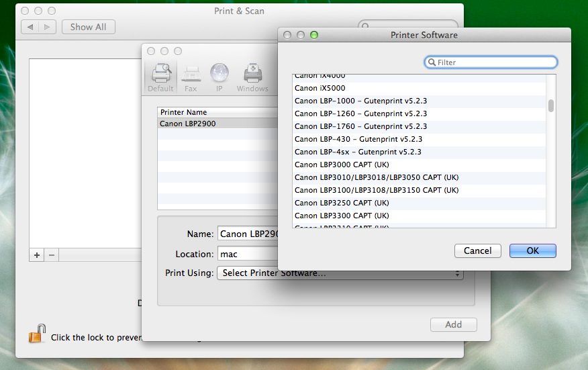Select Canon LBP-1260 Gutenprint driver

[x=419, y=113]
